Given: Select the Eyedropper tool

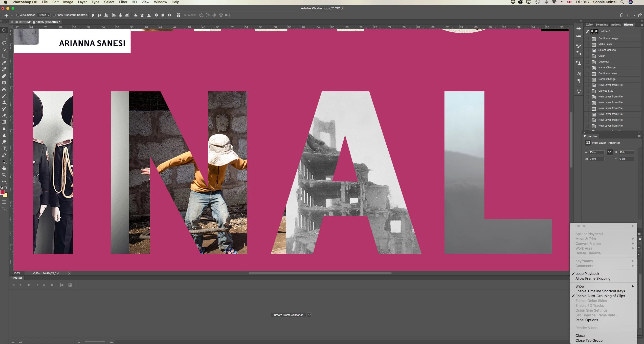Looking at the screenshot, I should 4,63.
